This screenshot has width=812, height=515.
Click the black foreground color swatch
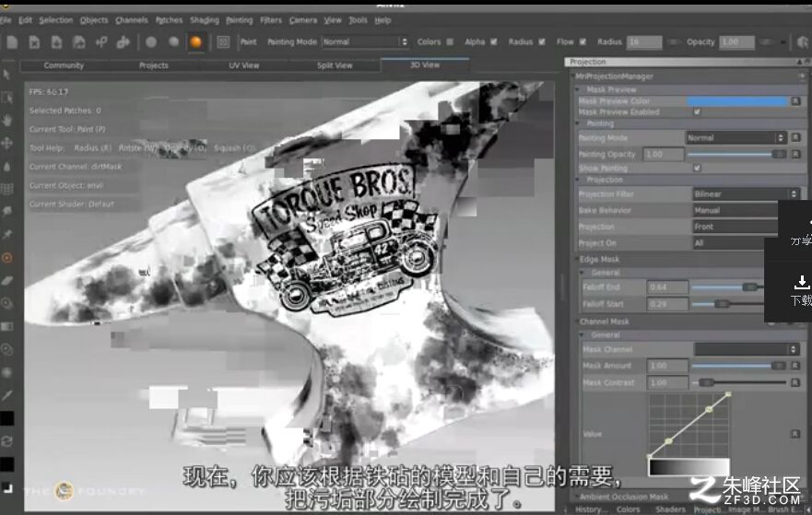(x=6, y=418)
